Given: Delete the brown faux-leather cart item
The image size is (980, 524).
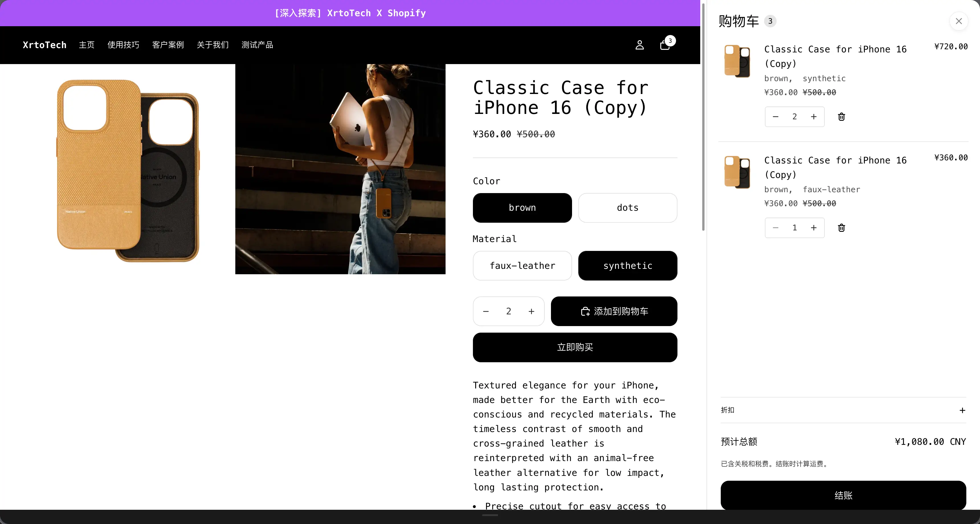Looking at the screenshot, I should tap(842, 228).
